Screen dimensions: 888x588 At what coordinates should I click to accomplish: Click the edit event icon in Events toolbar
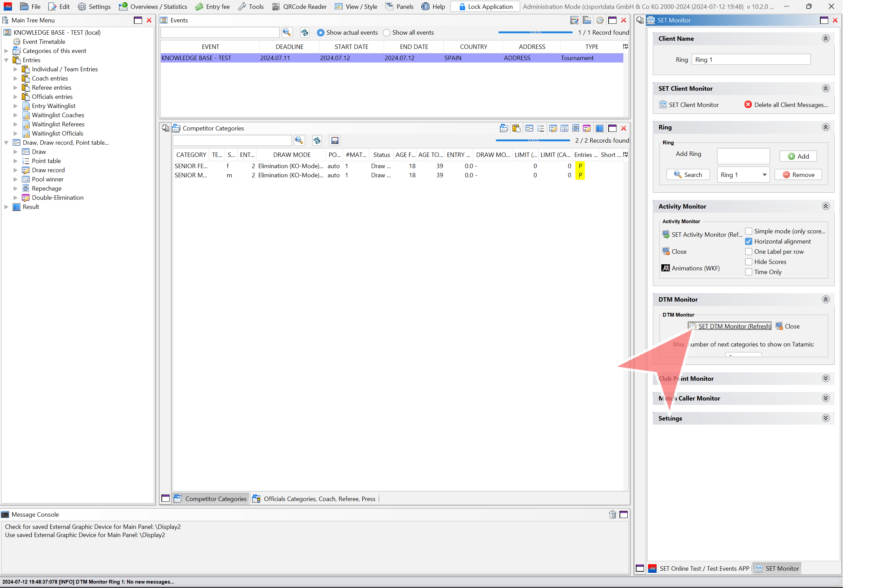(574, 20)
